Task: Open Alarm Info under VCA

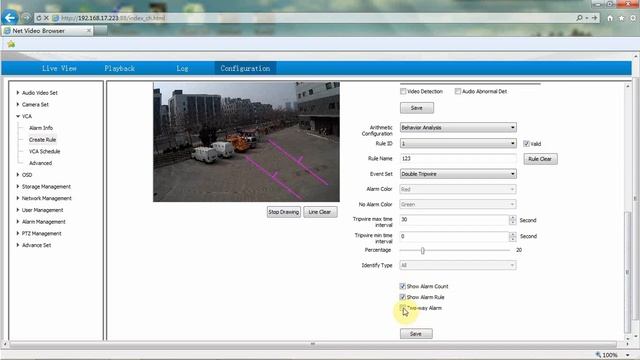Action: click(41, 128)
